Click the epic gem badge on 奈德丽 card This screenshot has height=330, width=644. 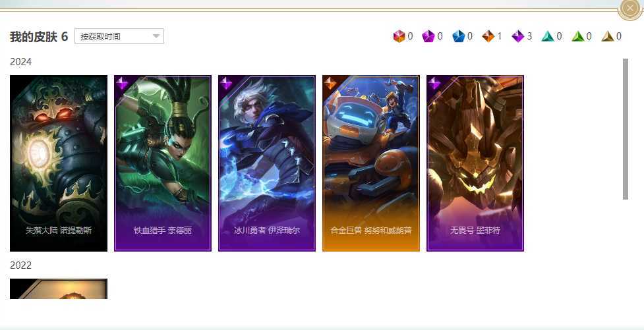(x=122, y=83)
